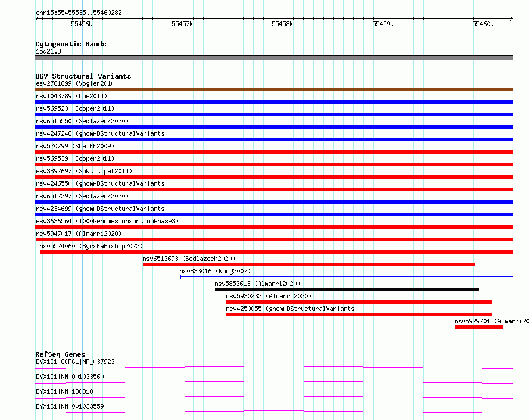Image resolution: width=530 pixels, height=420 pixels.
Task: Click the 55460k ruler tick label
Action: tap(483, 24)
